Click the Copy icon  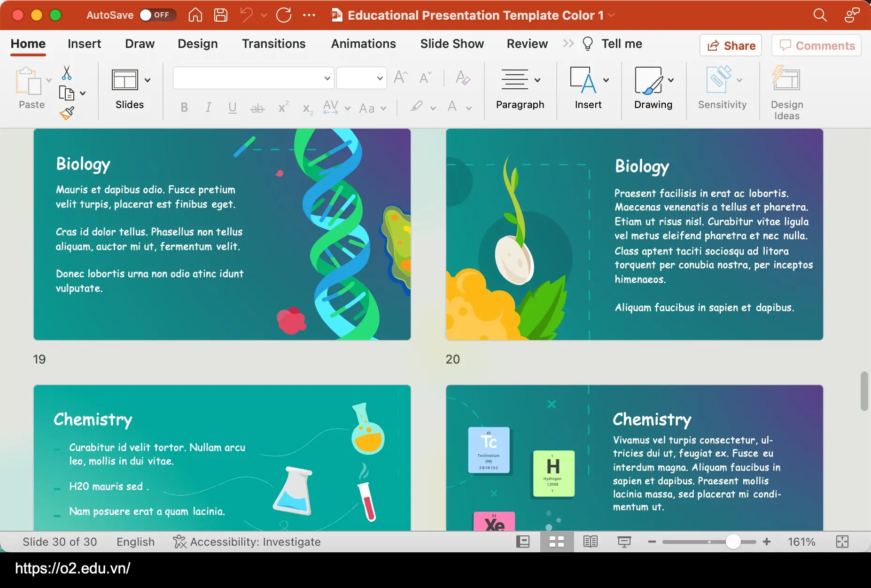[x=67, y=93]
